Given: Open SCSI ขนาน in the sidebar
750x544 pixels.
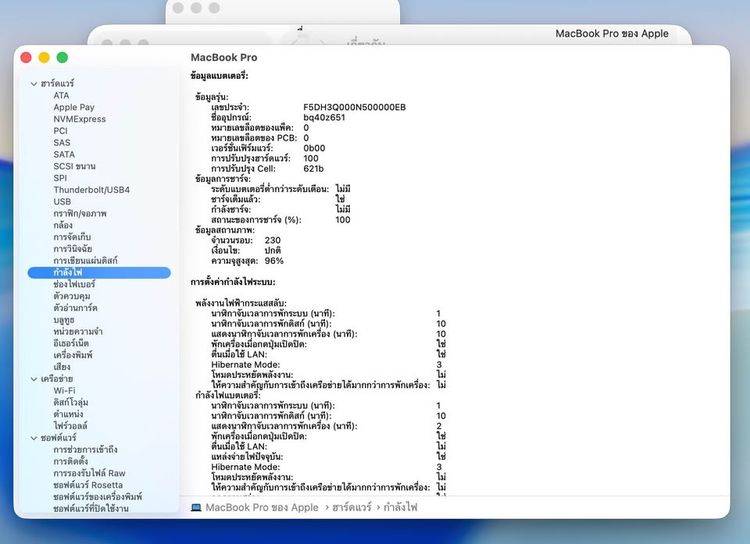Looking at the screenshot, I should 74,166.
